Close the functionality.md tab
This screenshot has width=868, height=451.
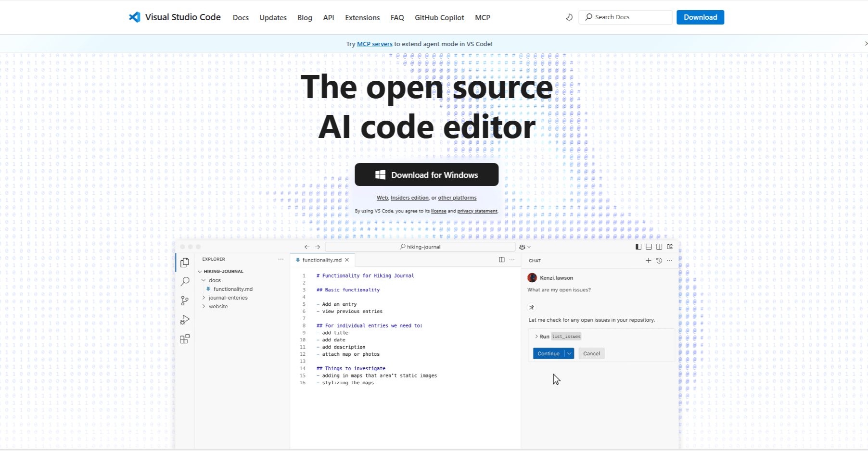pyautogui.click(x=347, y=260)
